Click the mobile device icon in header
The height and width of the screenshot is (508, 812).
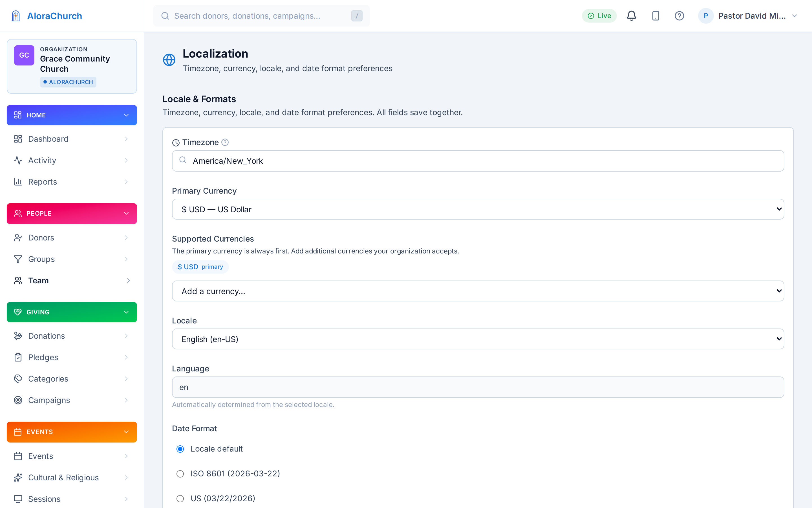(x=656, y=16)
